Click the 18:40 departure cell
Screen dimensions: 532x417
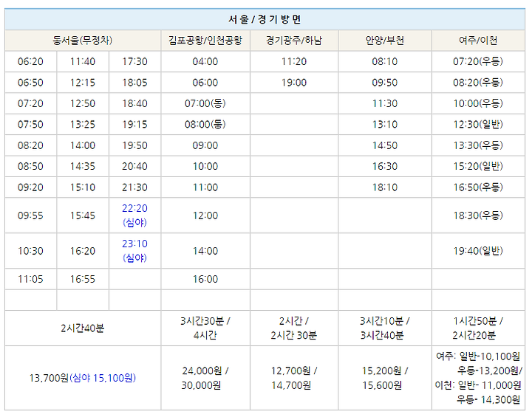click(x=134, y=103)
